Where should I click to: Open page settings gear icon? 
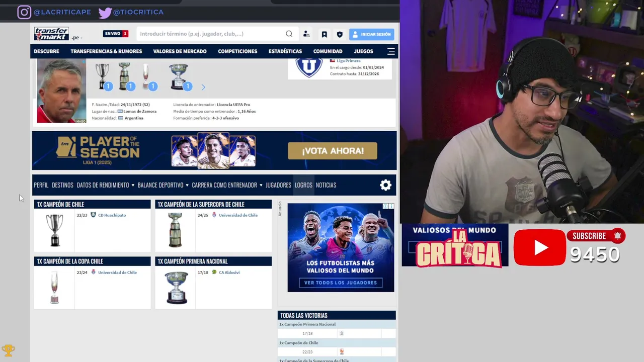click(x=385, y=185)
